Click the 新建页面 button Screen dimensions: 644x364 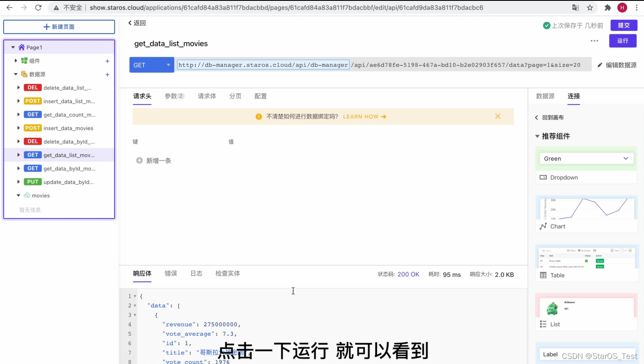(59, 27)
